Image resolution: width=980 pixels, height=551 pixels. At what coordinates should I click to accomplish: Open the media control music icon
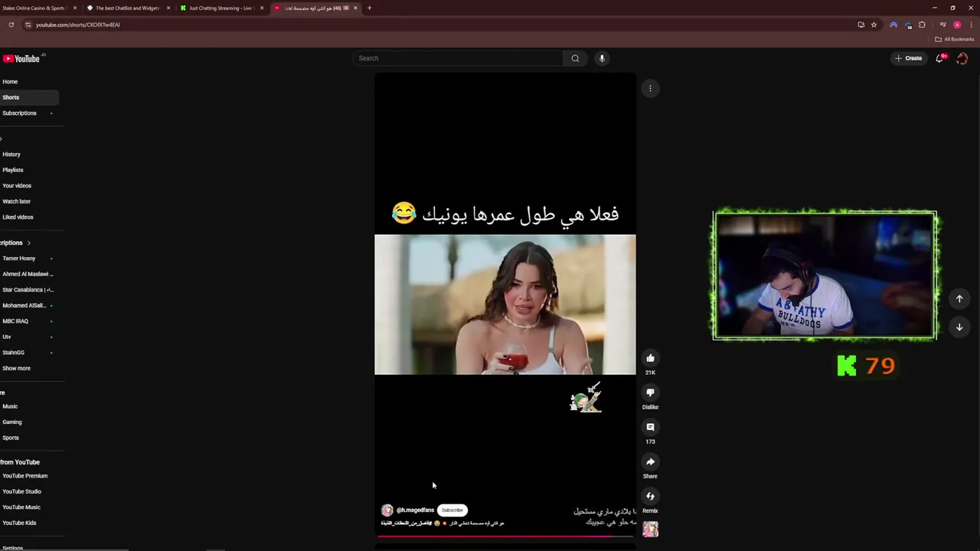tap(942, 24)
